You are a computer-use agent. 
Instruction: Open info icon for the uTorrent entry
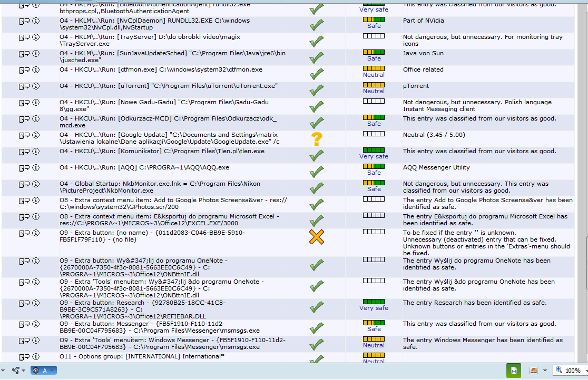pos(36,86)
